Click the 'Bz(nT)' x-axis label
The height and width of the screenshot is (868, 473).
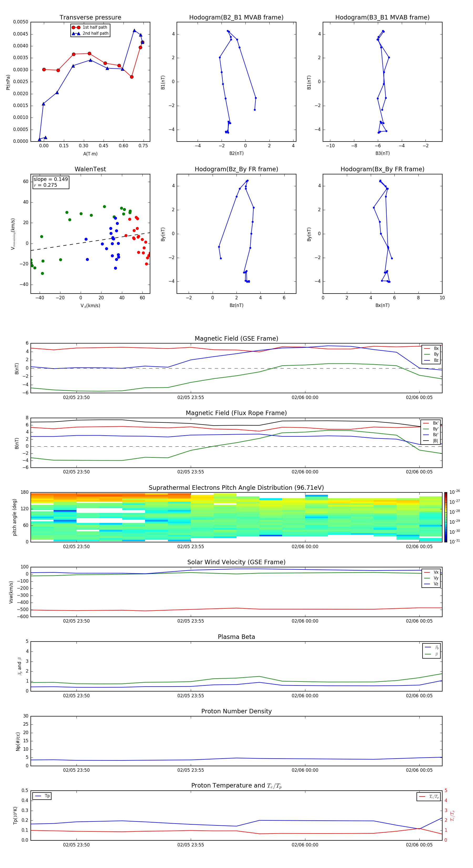pyautogui.click(x=236, y=305)
